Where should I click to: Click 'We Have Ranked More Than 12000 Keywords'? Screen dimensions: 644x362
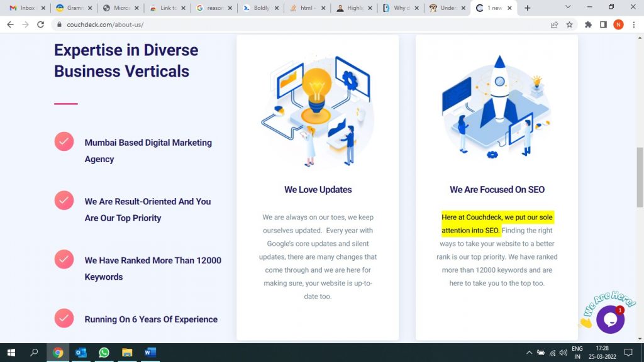(153, 268)
